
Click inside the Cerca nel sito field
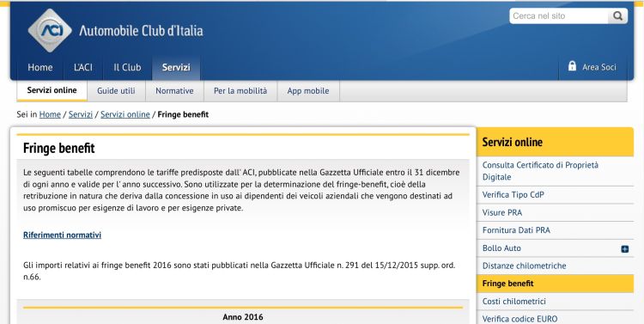pos(559,16)
